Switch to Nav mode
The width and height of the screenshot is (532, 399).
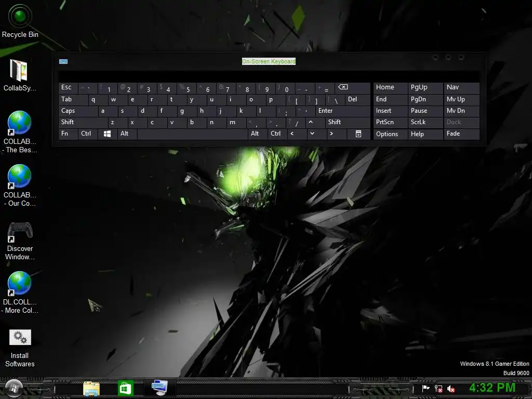pos(462,88)
